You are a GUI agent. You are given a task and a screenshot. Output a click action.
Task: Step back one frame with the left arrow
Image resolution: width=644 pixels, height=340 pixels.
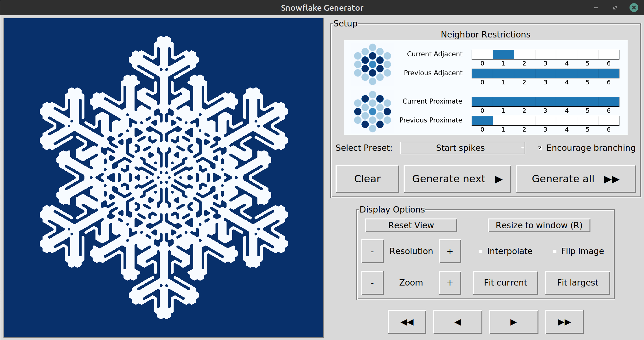pyautogui.click(x=457, y=322)
